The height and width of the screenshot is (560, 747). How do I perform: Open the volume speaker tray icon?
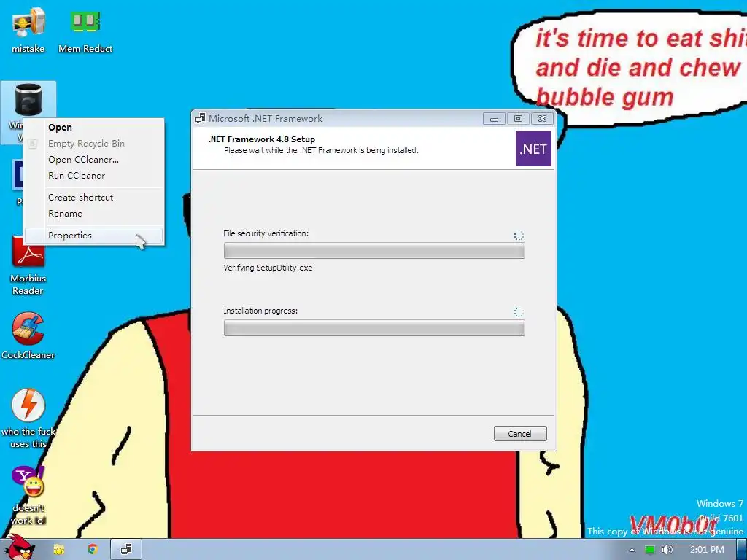click(x=667, y=550)
